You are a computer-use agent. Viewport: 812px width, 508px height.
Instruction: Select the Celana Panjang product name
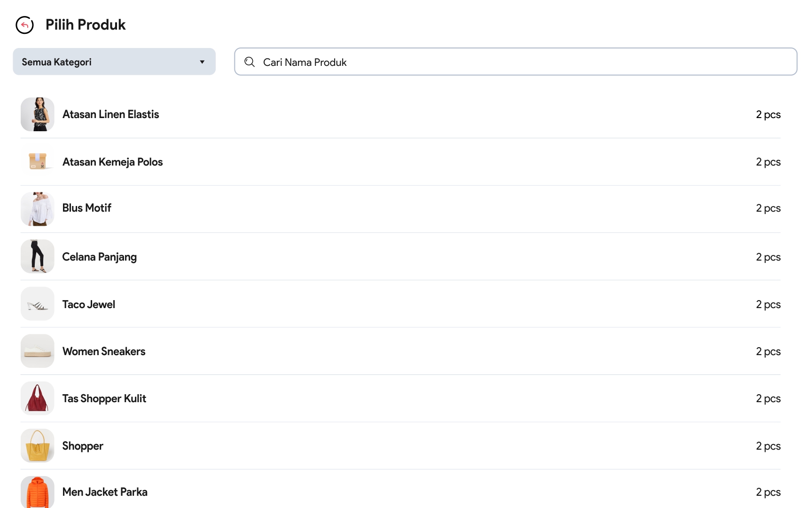(x=99, y=257)
